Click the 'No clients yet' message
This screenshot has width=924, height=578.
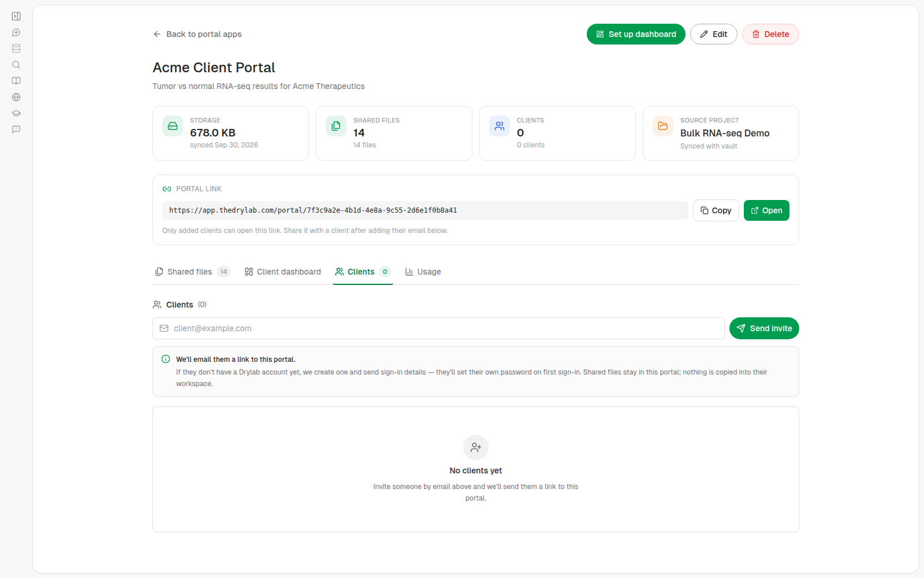pyautogui.click(x=476, y=470)
